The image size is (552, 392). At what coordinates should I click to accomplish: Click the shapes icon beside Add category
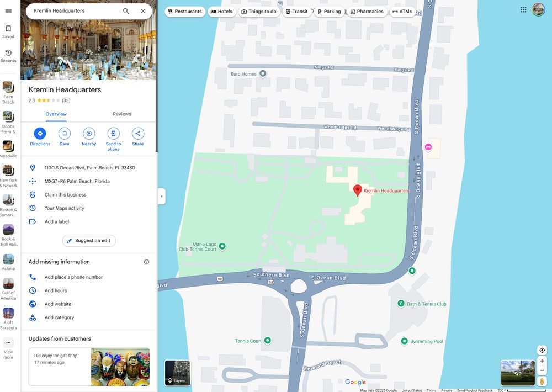pyautogui.click(x=33, y=317)
